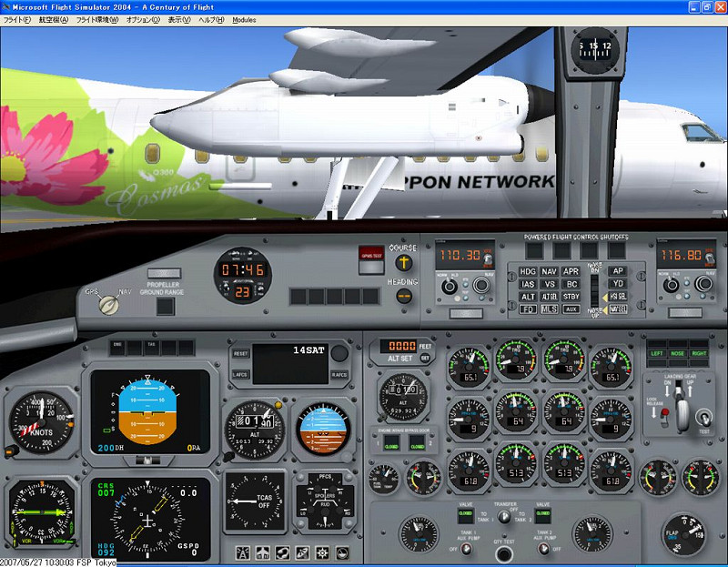Image resolution: width=728 pixels, height=567 pixels.
Task: Move the pitch trim NOSE DN/UP wheel
Action: pos(594,290)
